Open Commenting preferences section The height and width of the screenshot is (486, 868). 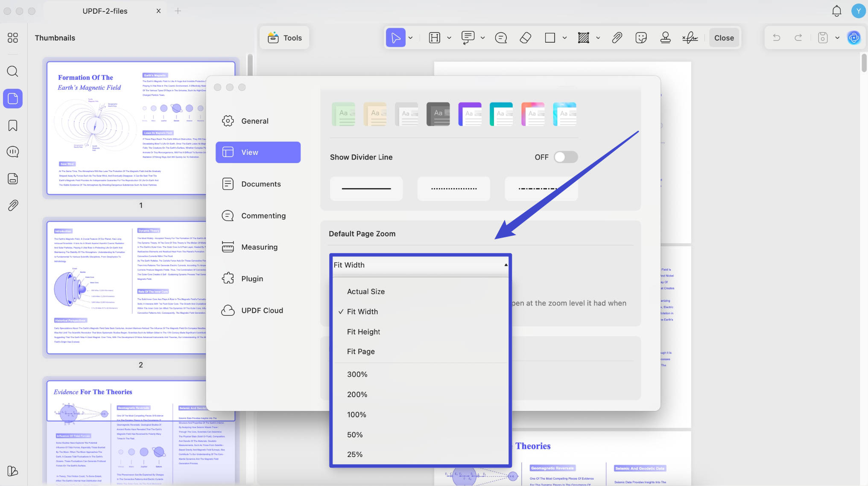[x=258, y=215]
